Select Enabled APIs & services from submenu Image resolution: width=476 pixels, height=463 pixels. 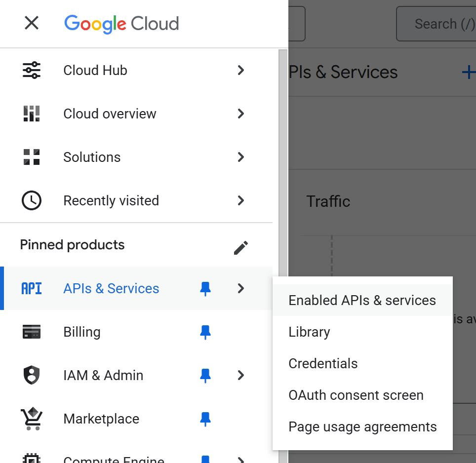(362, 300)
